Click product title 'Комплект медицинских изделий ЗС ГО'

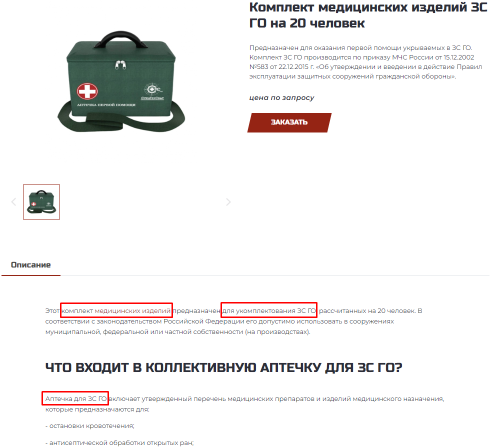[x=368, y=15]
